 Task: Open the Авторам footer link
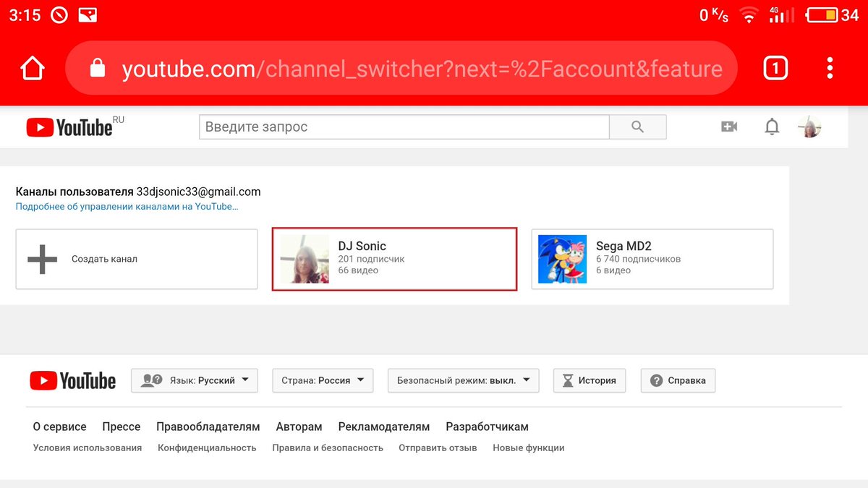(x=299, y=427)
